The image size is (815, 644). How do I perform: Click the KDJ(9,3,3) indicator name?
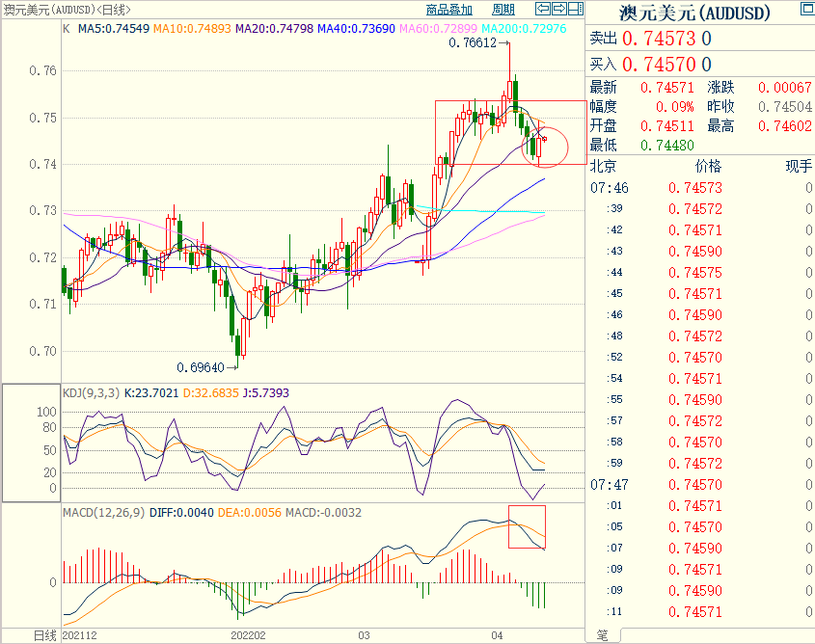92,393
